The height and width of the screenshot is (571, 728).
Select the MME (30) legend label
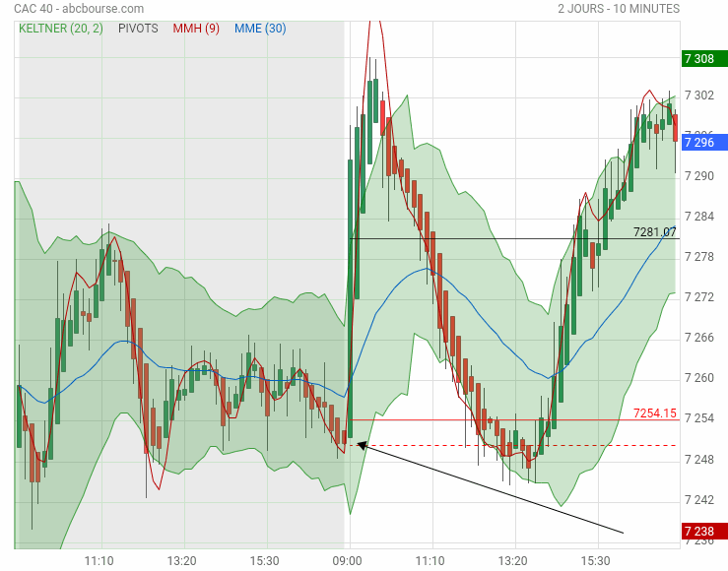(260, 29)
